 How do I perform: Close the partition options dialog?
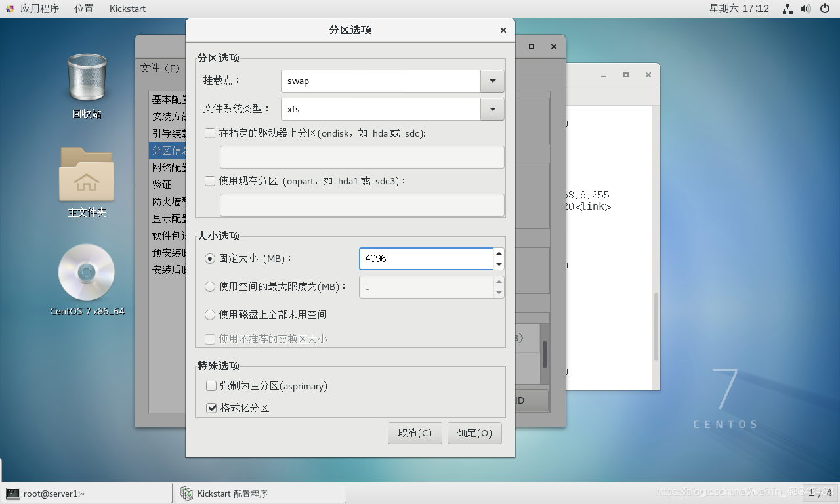(503, 30)
